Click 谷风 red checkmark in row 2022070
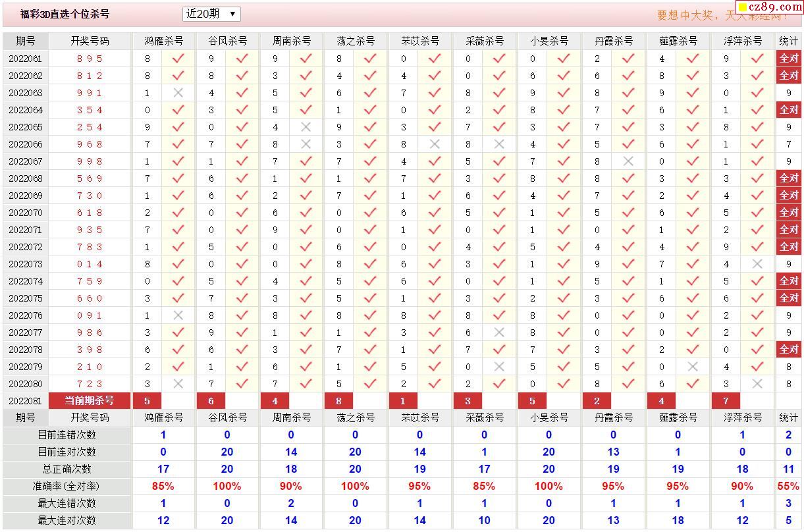Screen dimensions: 804x532 point(242,213)
